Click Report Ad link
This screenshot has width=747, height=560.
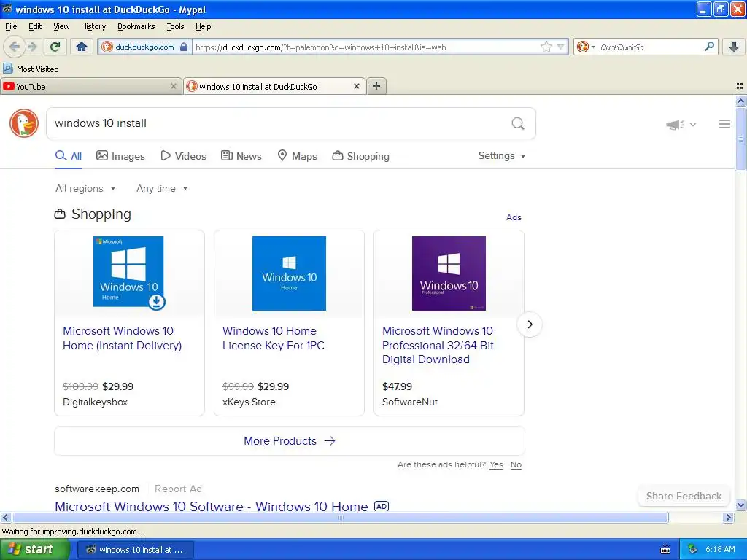pyautogui.click(x=178, y=489)
